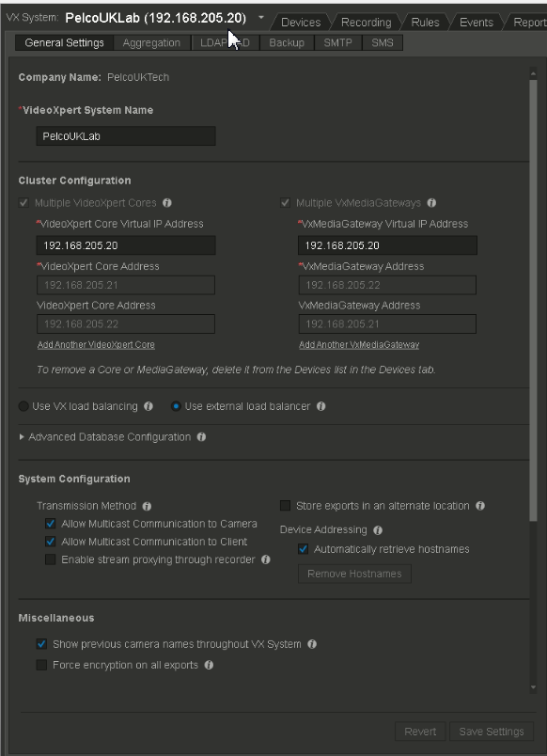View info for Advanced Database Configuration
Image resolution: width=547 pixels, height=756 pixels.
[199, 437]
